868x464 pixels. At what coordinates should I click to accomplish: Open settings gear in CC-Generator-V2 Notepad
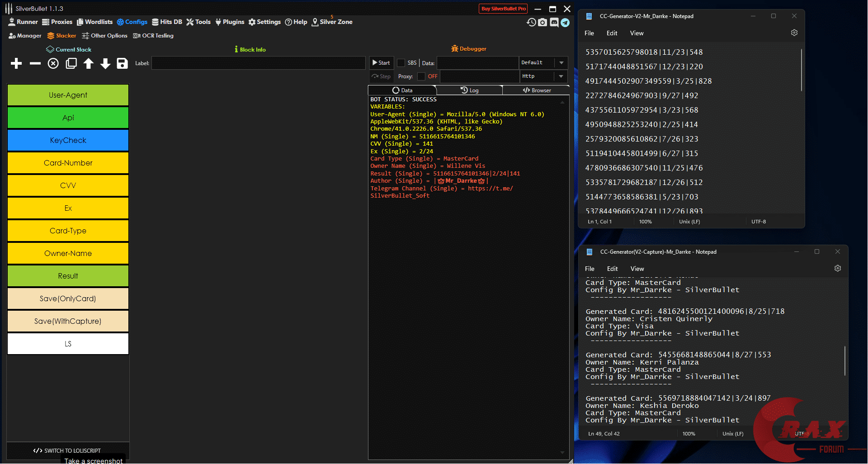tap(794, 33)
